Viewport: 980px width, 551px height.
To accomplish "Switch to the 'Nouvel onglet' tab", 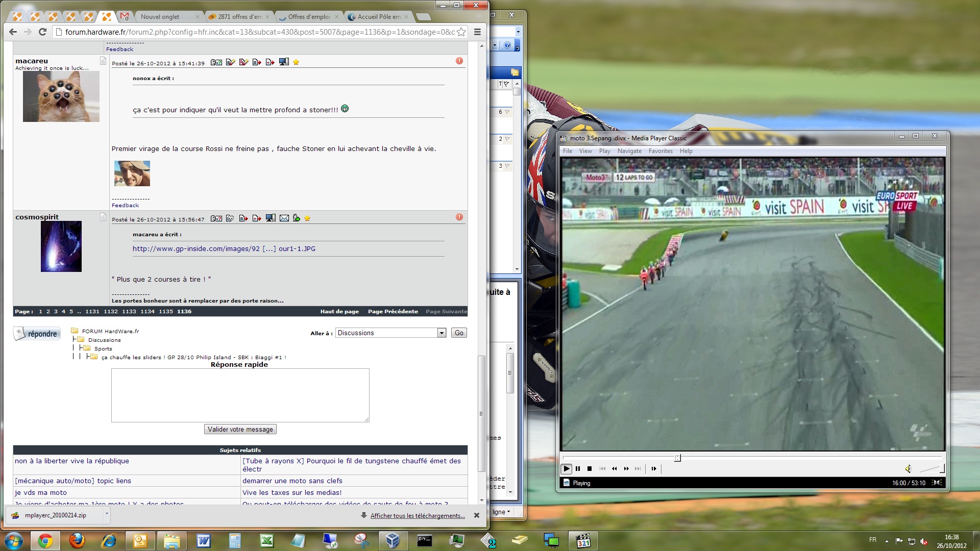I will tap(168, 16).
